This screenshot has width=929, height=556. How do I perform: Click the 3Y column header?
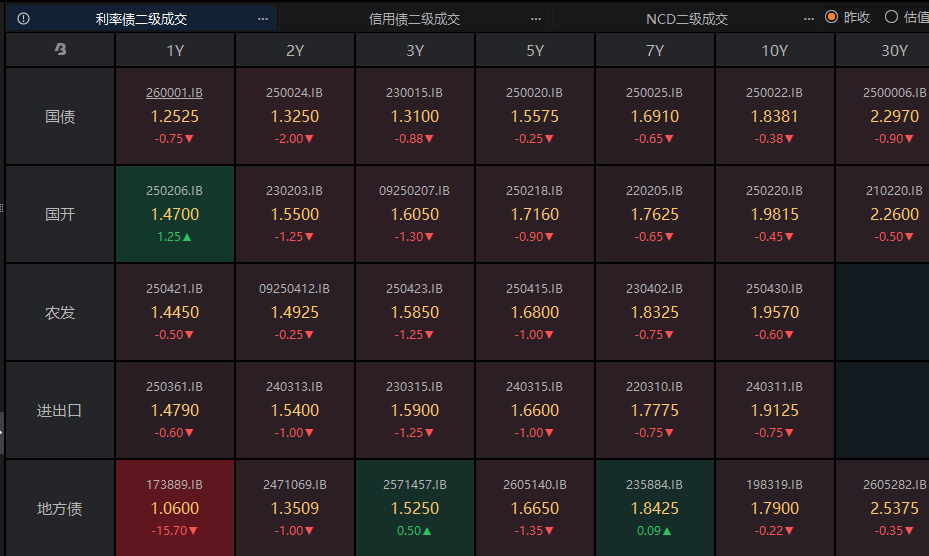coord(415,50)
